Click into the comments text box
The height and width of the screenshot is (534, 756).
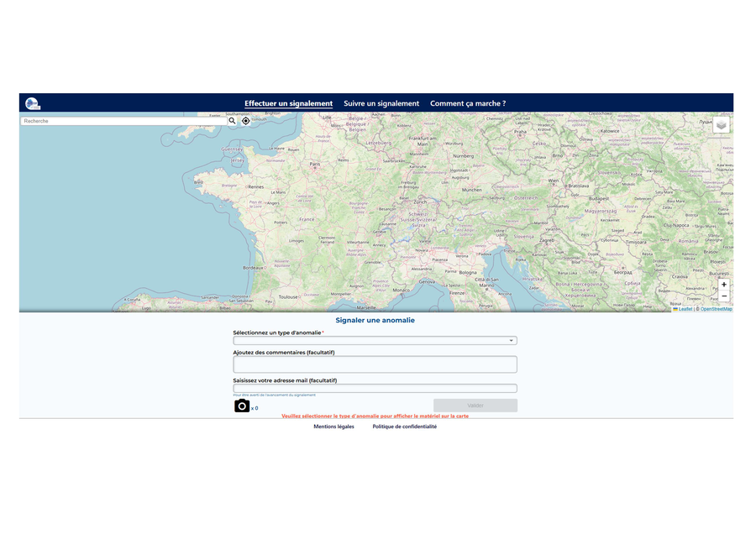click(x=375, y=364)
